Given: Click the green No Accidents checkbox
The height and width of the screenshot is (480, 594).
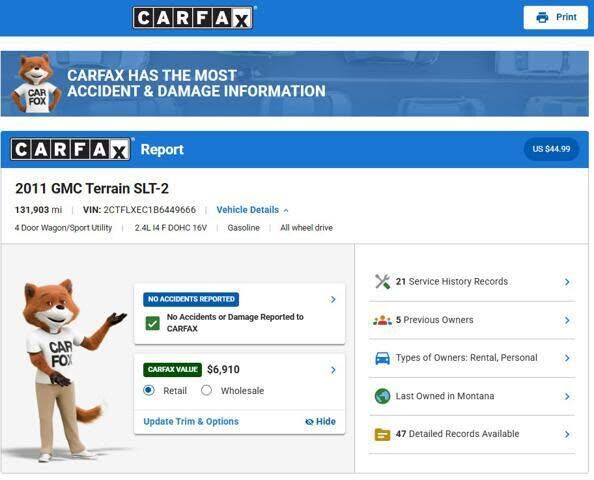Looking at the screenshot, I should click(x=152, y=323).
